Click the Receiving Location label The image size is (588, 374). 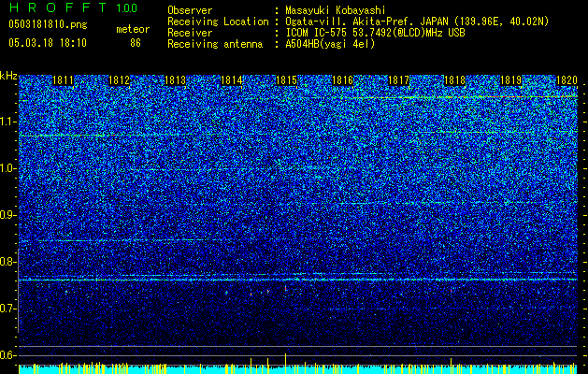point(218,22)
